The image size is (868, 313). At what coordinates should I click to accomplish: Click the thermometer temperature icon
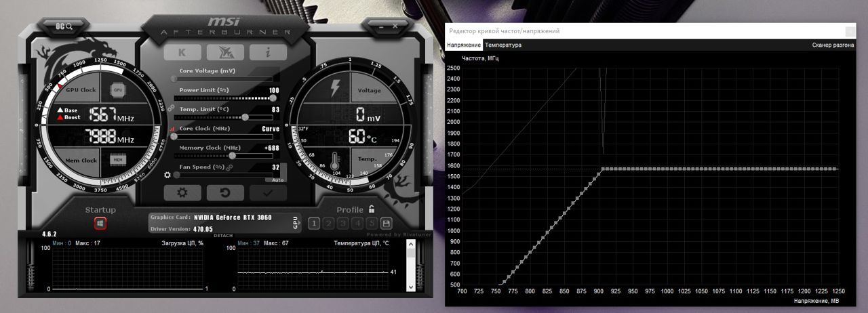pyautogui.click(x=334, y=161)
